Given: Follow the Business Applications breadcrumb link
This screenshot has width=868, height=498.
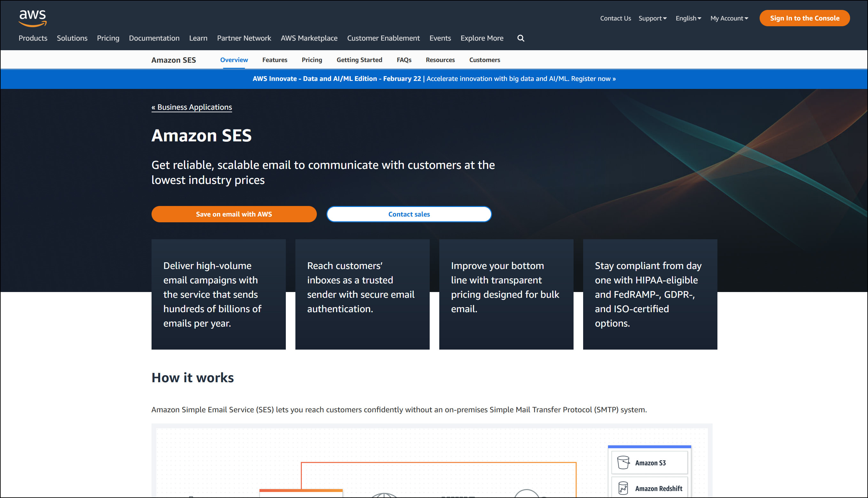Looking at the screenshot, I should pos(192,107).
